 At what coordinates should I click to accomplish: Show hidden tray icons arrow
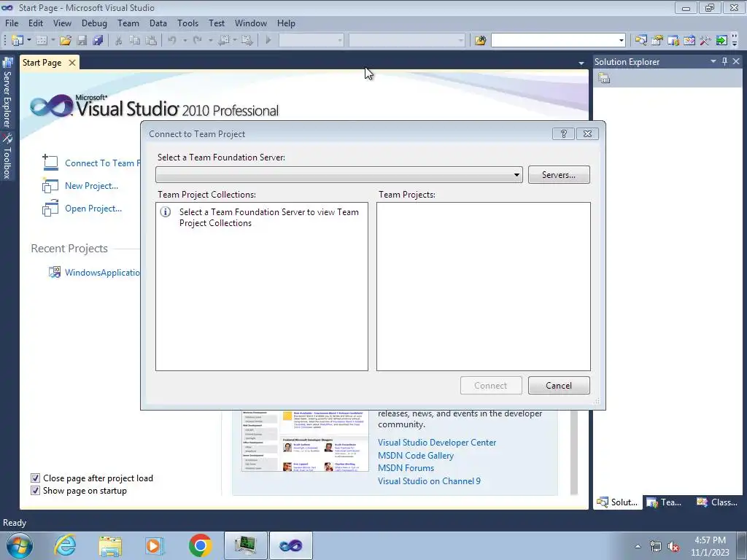(638, 546)
